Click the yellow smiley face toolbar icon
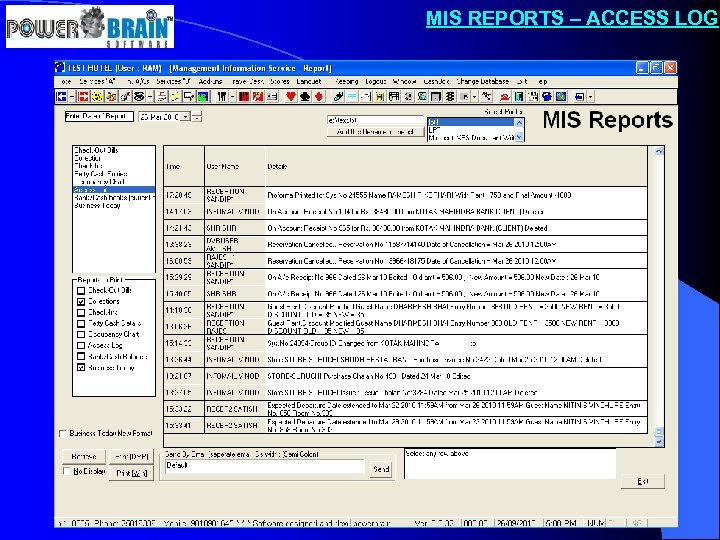Viewport: 720px width, 540px height. click(97, 96)
